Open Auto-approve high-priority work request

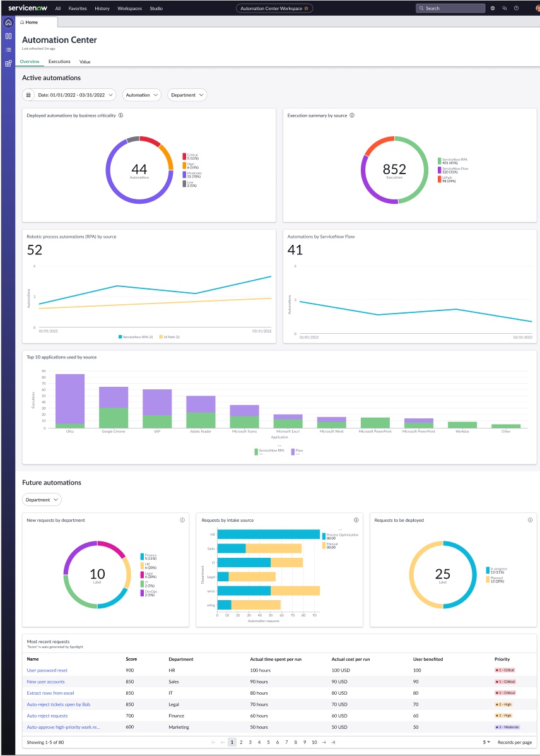coord(63,727)
